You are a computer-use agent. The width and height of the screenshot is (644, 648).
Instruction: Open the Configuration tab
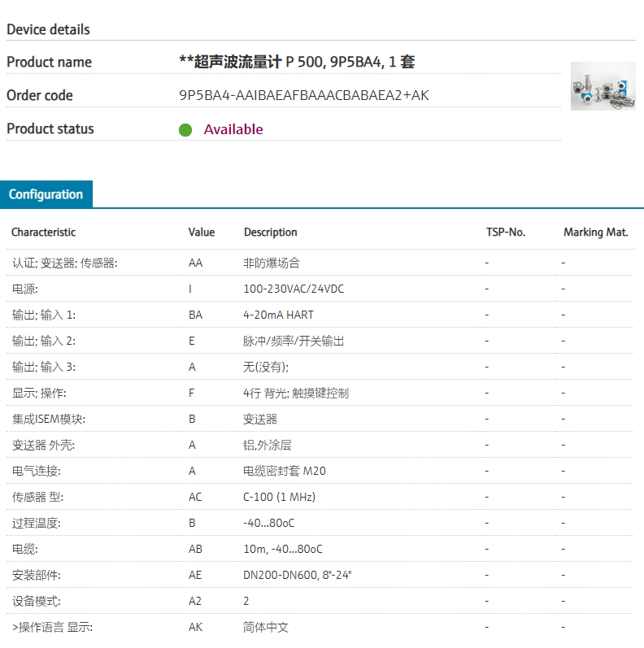point(46,194)
